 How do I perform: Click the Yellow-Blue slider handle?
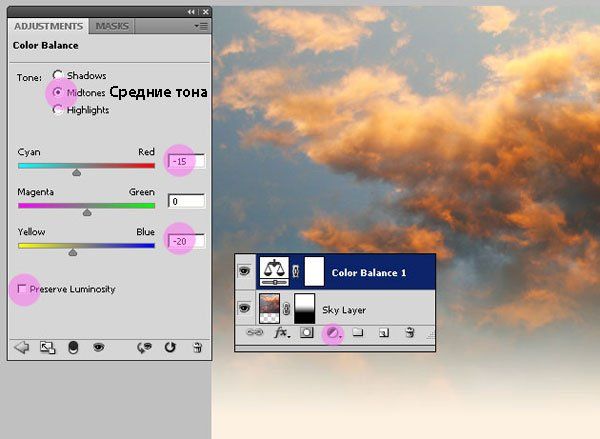tap(73, 252)
